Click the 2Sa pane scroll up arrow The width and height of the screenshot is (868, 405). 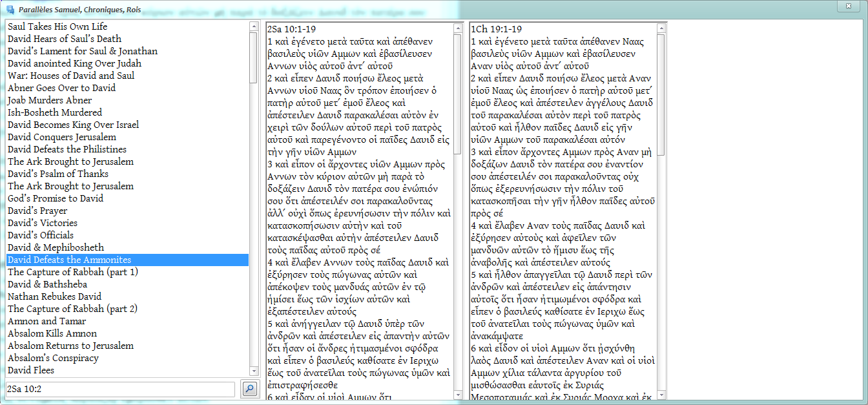point(458,28)
